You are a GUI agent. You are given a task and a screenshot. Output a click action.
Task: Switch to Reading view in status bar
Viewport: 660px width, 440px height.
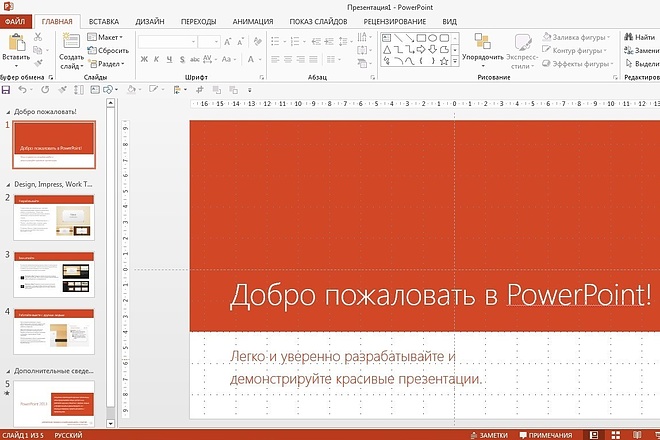click(637, 435)
